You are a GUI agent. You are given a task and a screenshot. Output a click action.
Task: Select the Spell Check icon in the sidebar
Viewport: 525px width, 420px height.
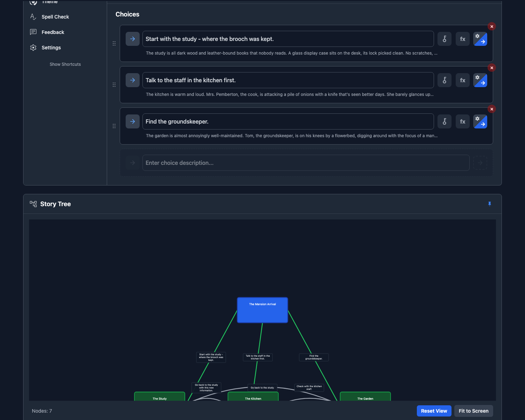tap(33, 16)
